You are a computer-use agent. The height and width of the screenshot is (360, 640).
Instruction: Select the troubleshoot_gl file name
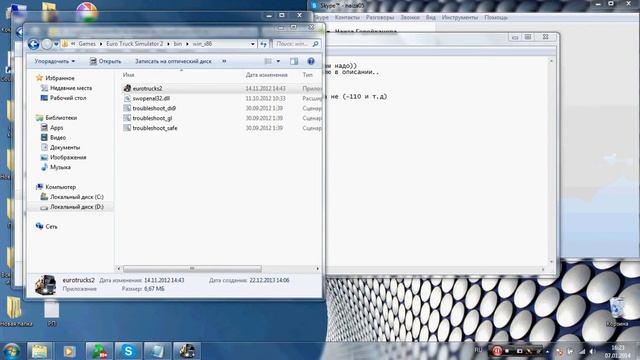(x=152, y=118)
